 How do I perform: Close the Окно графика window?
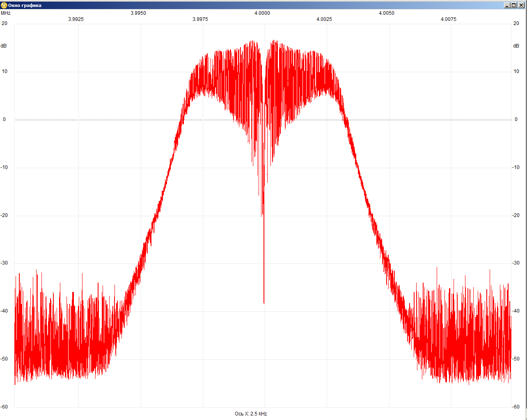click(x=521, y=5)
